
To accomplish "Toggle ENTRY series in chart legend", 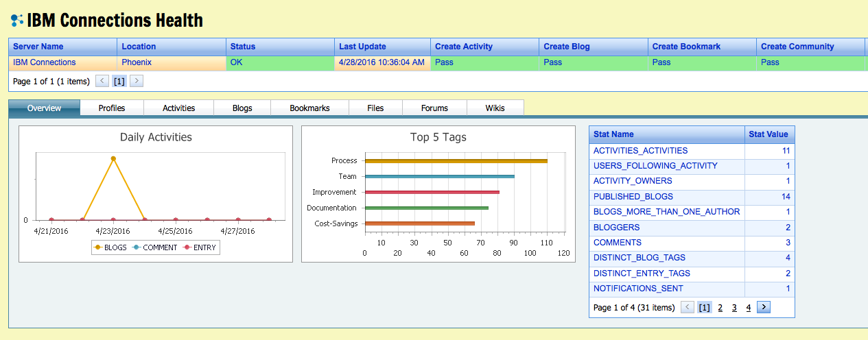I will point(199,247).
